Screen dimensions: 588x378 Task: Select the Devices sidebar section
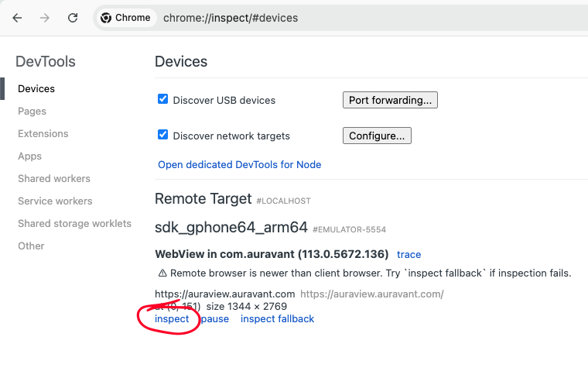[x=36, y=88]
